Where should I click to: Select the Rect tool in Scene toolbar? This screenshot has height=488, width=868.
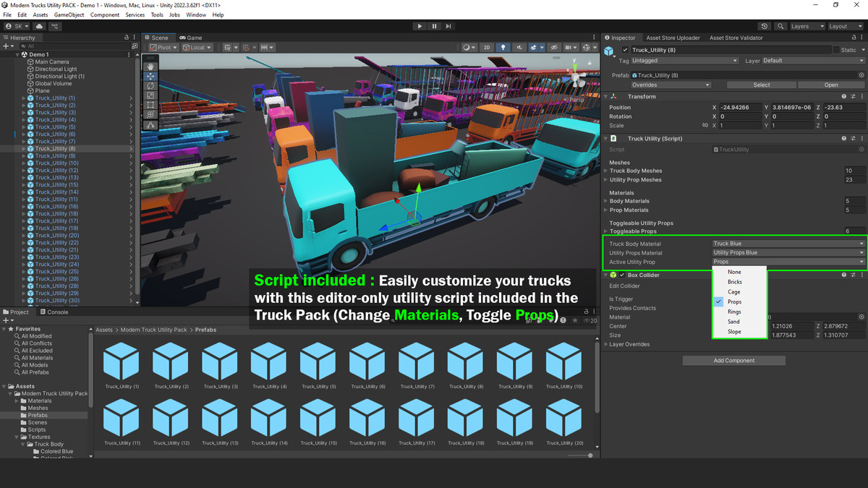click(150, 105)
